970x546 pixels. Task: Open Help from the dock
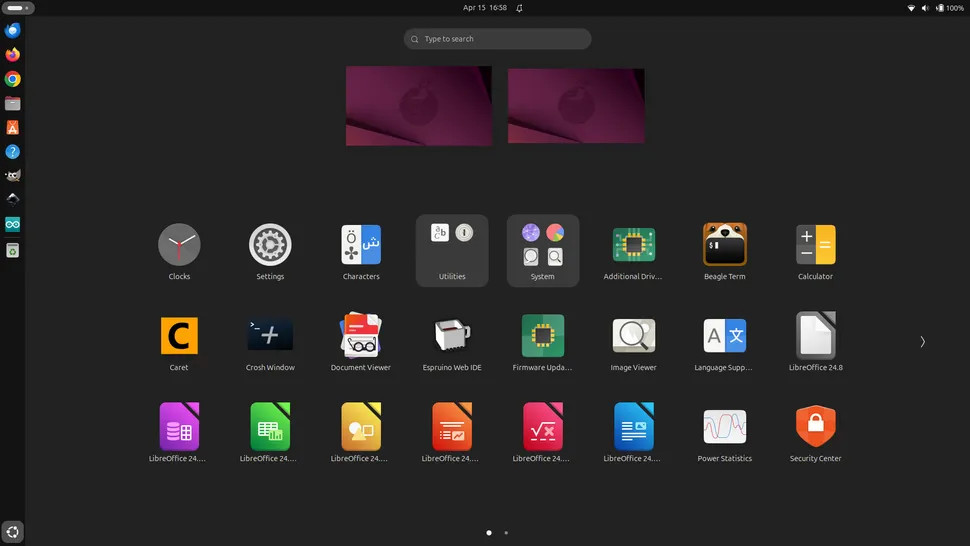[12, 151]
